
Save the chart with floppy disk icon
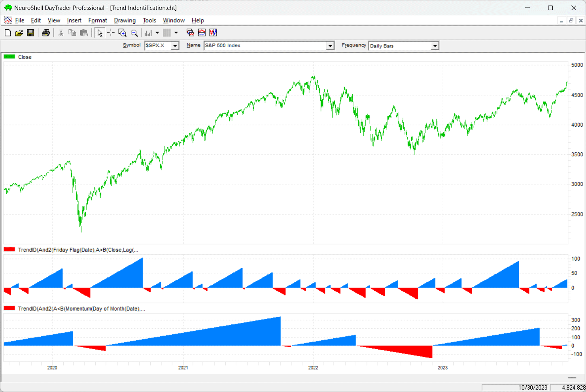tap(30, 33)
